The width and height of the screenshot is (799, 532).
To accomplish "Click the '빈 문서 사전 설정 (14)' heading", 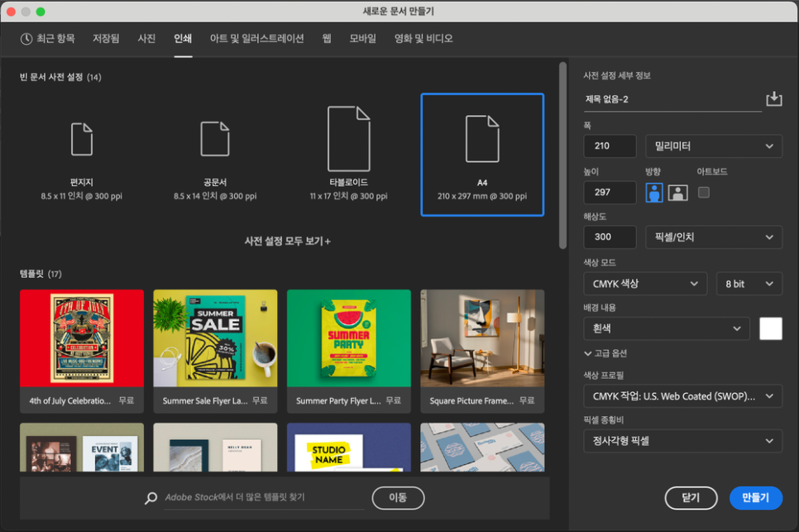I will [x=60, y=78].
